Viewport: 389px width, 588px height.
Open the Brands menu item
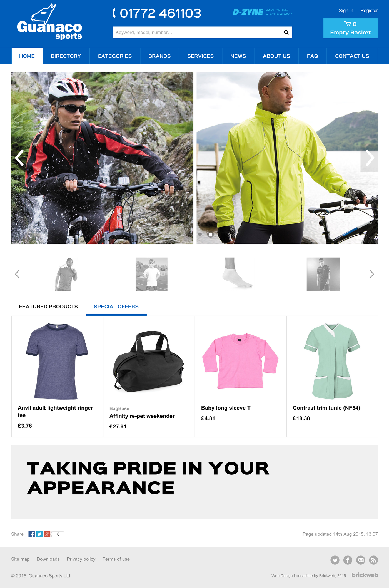tap(159, 56)
